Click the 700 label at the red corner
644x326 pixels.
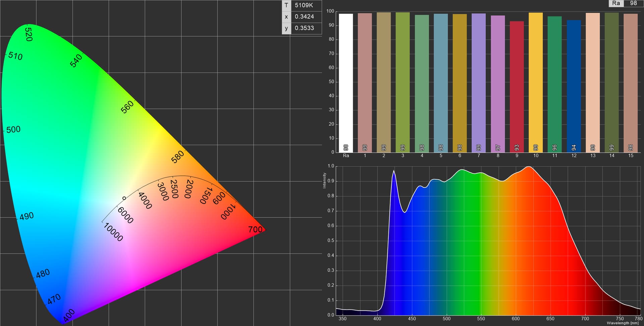255,229
